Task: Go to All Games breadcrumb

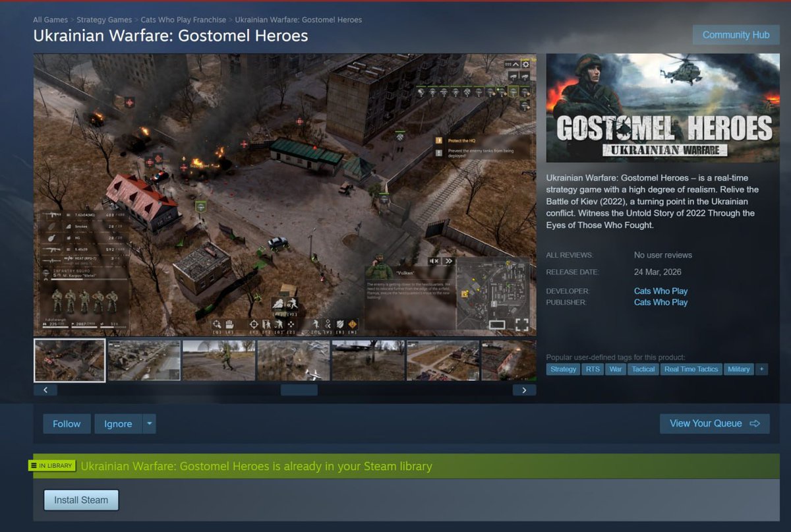Action: tap(51, 20)
